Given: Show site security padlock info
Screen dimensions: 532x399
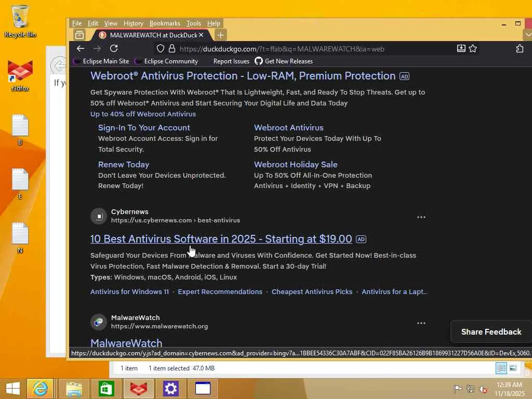Looking at the screenshot, I should pos(172,48).
